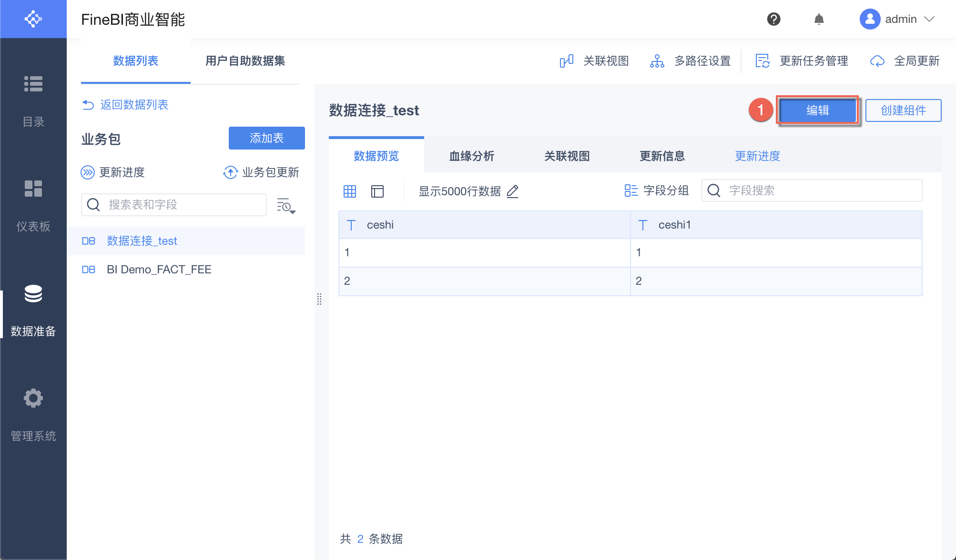Select the 目录 sidebar icon

click(33, 84)
